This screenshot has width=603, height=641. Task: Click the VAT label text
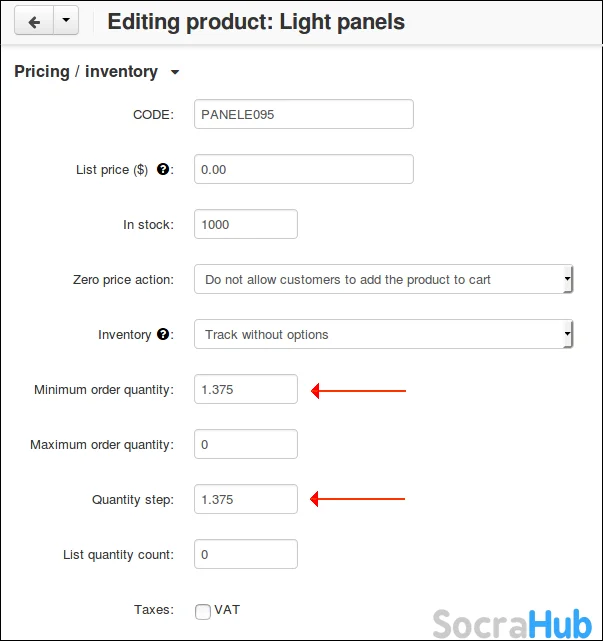227,610
